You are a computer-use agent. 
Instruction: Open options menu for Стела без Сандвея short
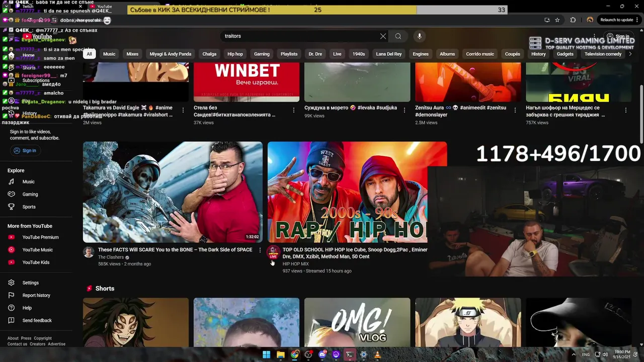(294, 110)
